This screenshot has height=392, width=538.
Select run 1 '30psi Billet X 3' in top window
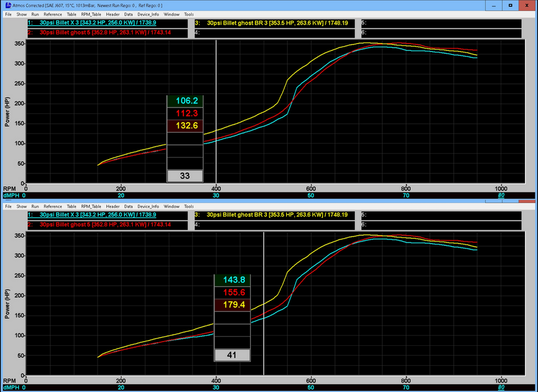pos(95,24)
